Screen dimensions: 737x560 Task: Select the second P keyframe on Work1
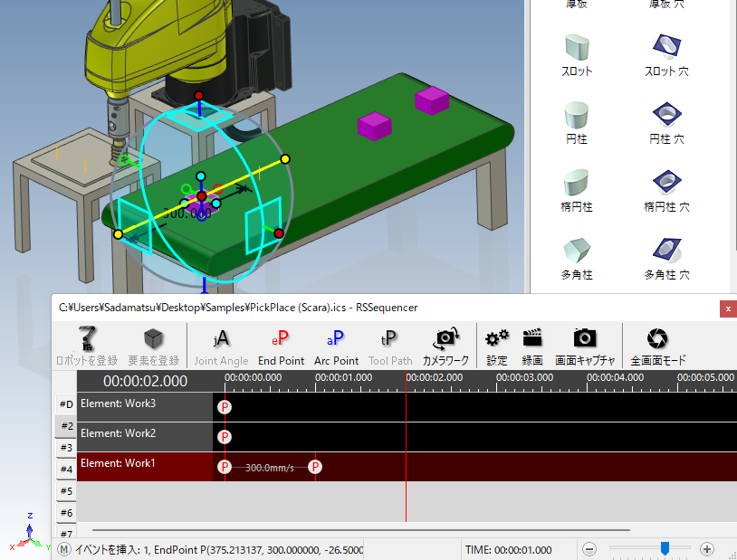pos(315,467)
